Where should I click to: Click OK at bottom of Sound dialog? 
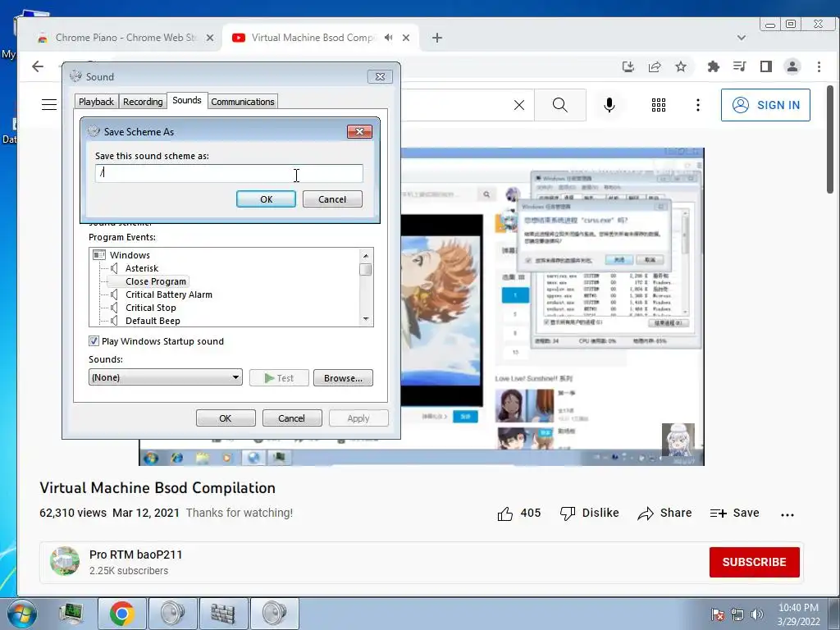click(225, 418)
